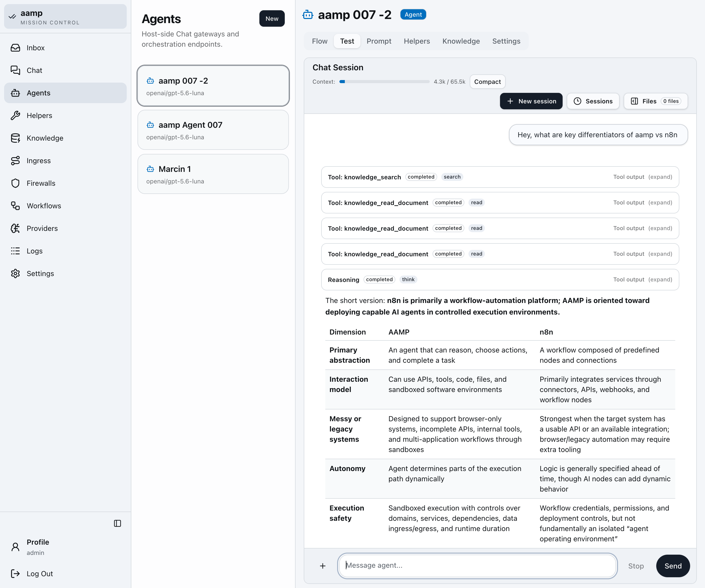Click the Ingress route icon
The width and height of the screenshot is (705, 588).
click(15, 160)
